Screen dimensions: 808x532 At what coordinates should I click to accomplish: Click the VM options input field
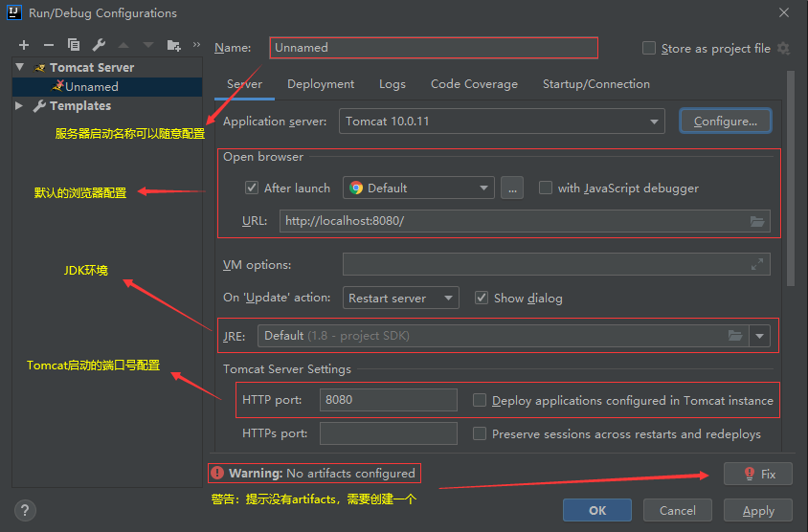pyautogui.click(x=556, y=264)
